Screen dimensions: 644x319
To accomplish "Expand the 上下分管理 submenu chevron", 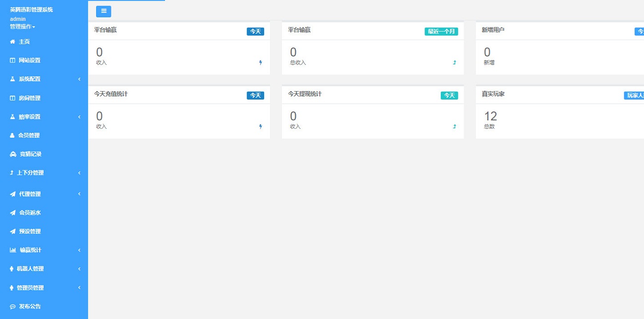I will pos(79,173).
